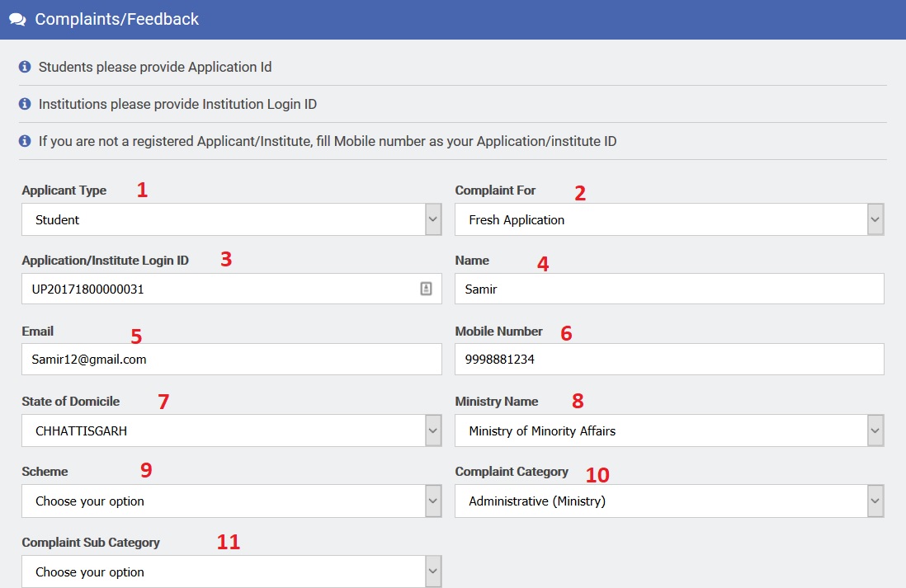Viewport: 906px width, 588px height.
Task: Click the Application/Institute Login ID input field
Action: (x=232, y=289)
